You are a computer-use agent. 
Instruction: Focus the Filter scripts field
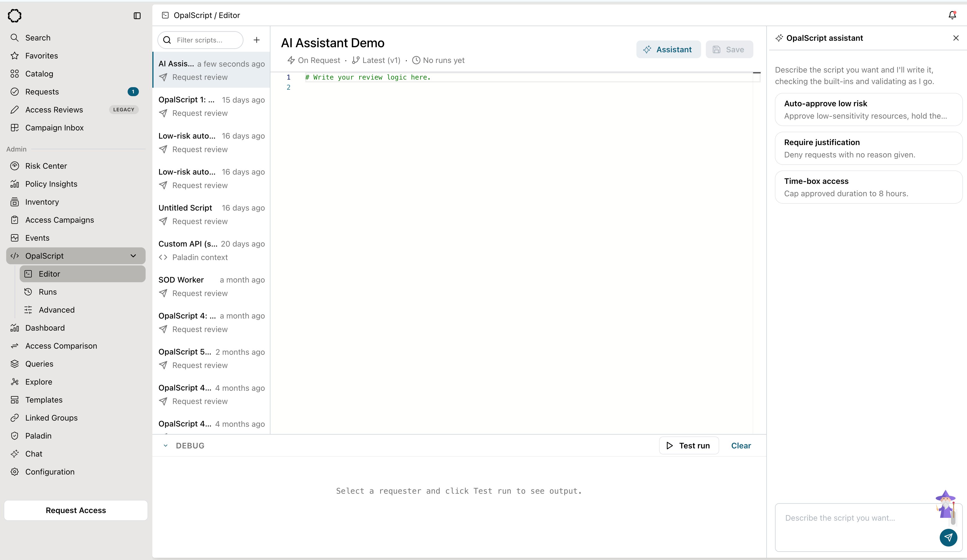tap(200, 40)
